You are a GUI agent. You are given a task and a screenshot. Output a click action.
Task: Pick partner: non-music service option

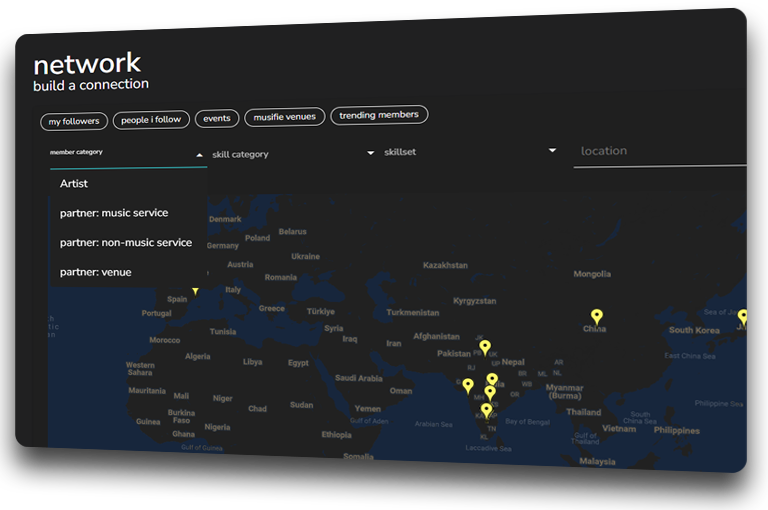tap(126, 243)
